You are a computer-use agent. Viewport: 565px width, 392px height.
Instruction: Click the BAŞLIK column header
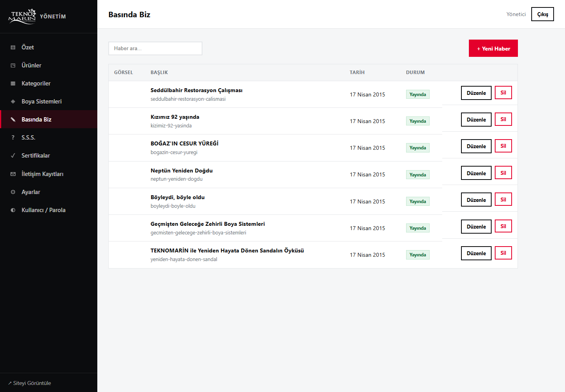point(159,73)
